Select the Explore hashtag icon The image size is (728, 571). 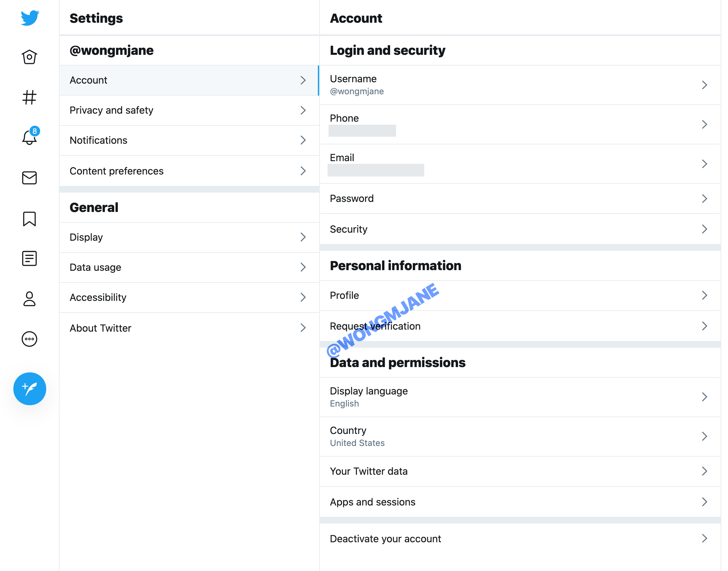(x=29, y=97)
